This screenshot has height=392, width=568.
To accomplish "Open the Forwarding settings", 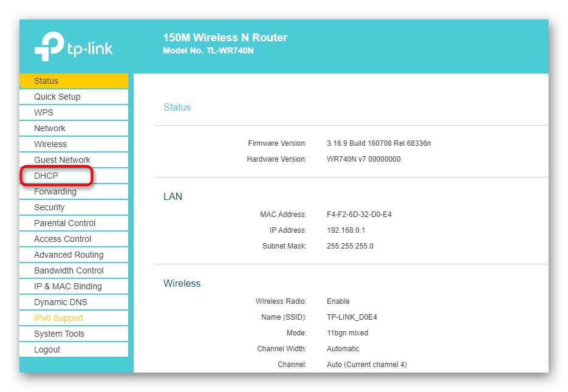I will 55,191.
